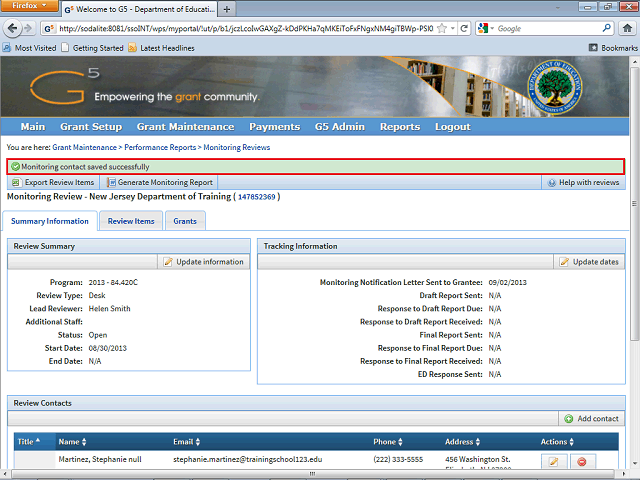The height and width of the screenshot is (480, 640).
Task: Click the G5 logo in the banner
Action: coord(64,86)
